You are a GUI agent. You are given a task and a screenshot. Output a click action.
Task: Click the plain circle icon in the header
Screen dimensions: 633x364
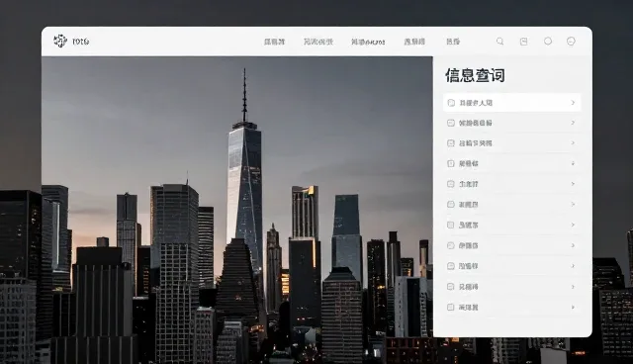(548, 41)
